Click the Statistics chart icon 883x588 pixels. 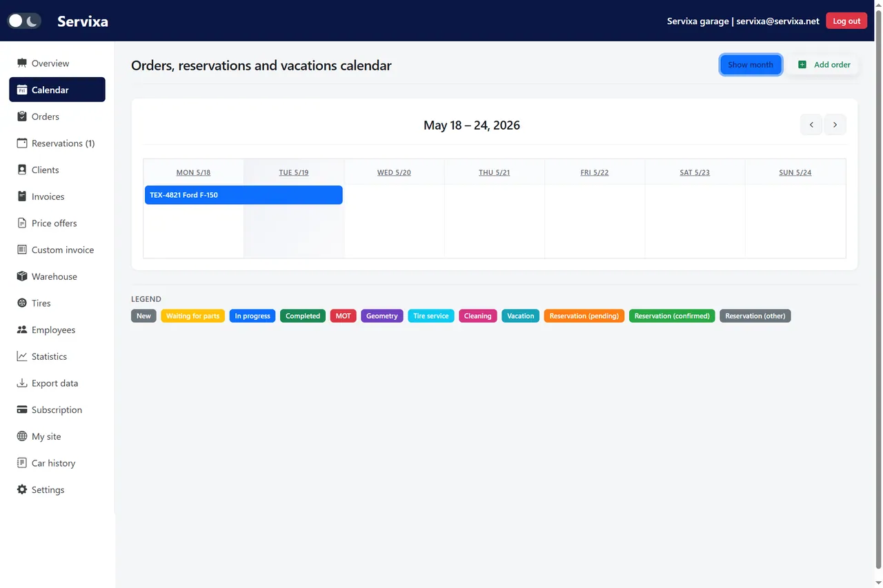click(x=22, y=356)
